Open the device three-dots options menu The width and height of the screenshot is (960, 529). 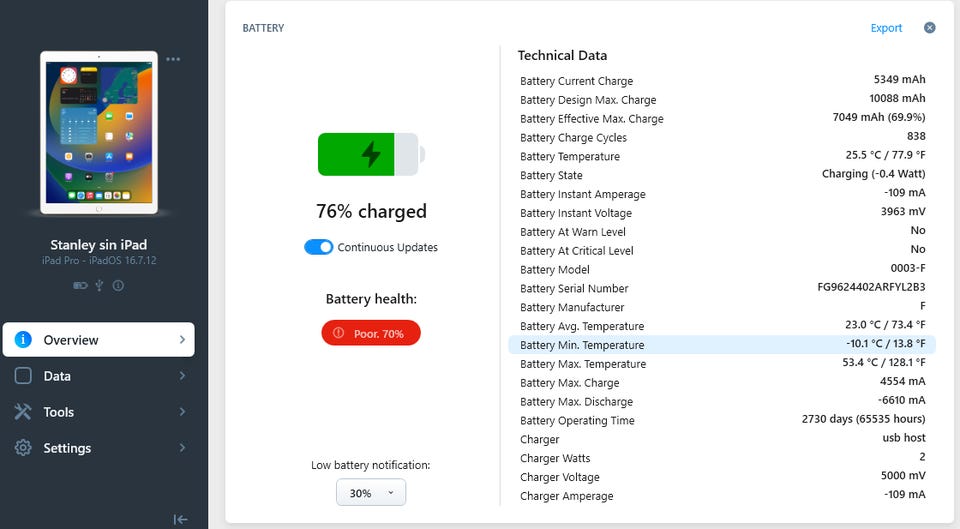pyautogui.click(x=174, y=59)
